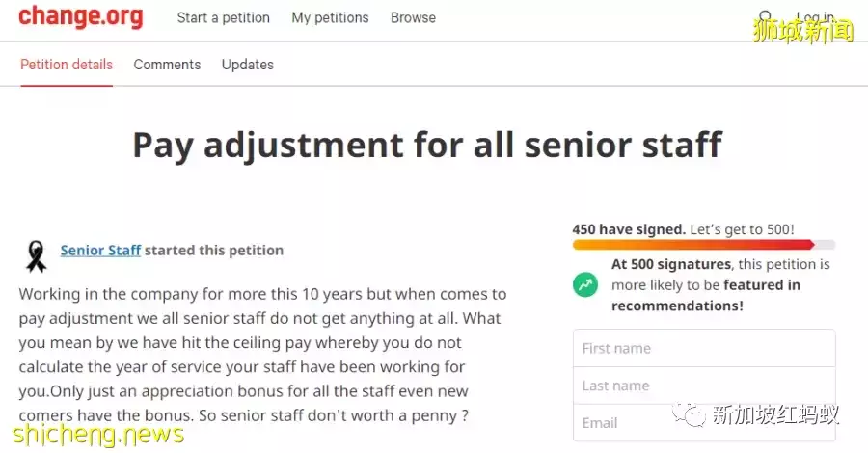Click the Log in link
This screenshot has width=868, height=453.
pyautogui.click(x=815, y=17)
